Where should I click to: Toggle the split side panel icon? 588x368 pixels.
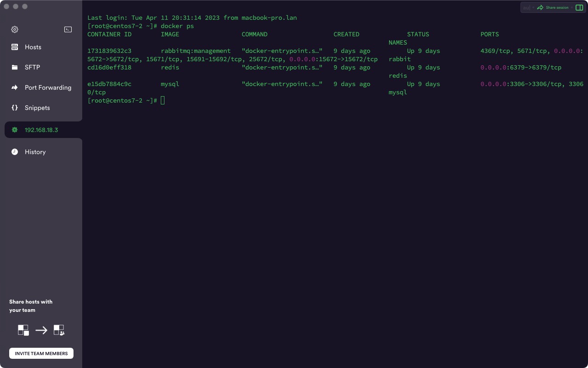pyautogui.click(x=579, y=7)
